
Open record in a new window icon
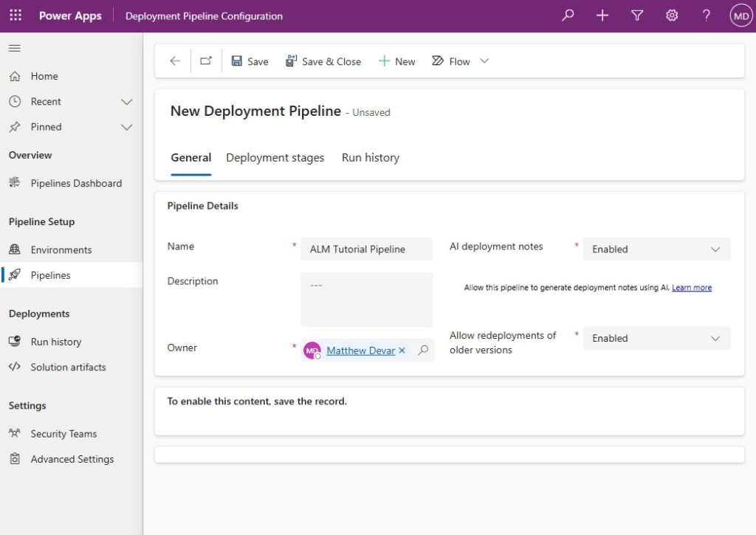206,61
